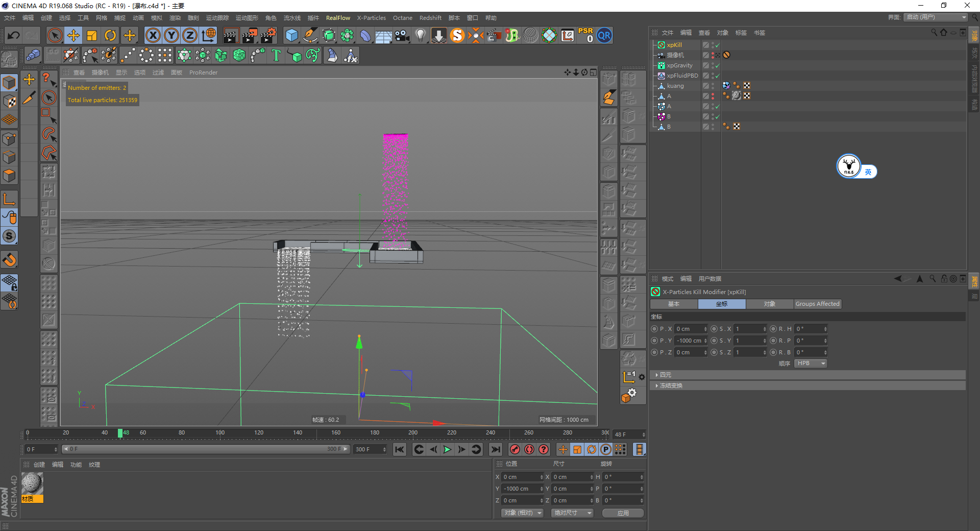Open the RealFlow menu
The height and width of the screenshot is (531, 980).
tap(338, 18)
